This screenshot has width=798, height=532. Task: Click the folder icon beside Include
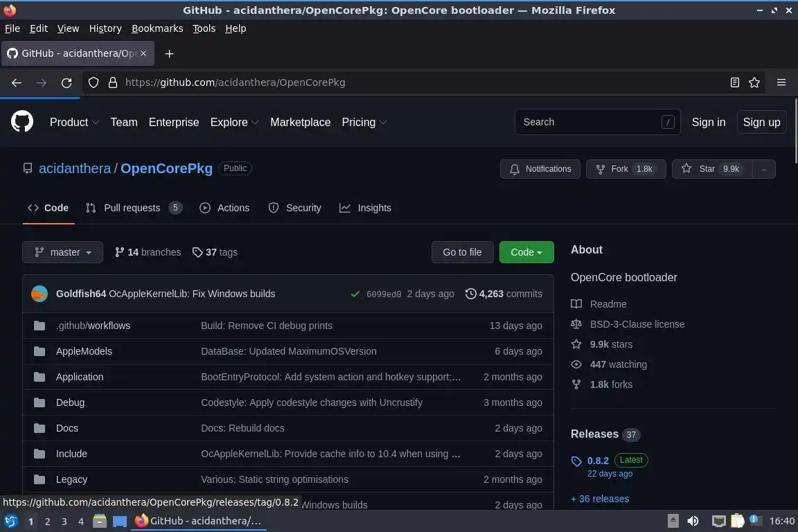pos(39,454)
